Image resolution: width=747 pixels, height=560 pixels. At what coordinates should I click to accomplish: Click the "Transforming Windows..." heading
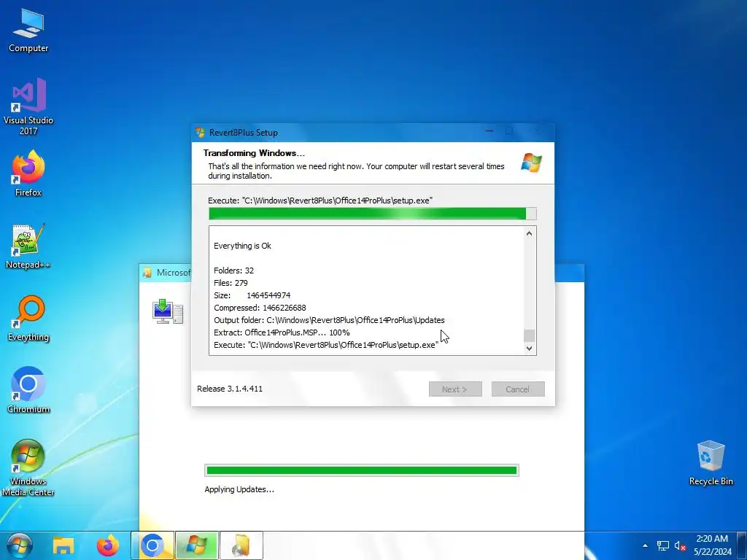click(x=254, y=153)
